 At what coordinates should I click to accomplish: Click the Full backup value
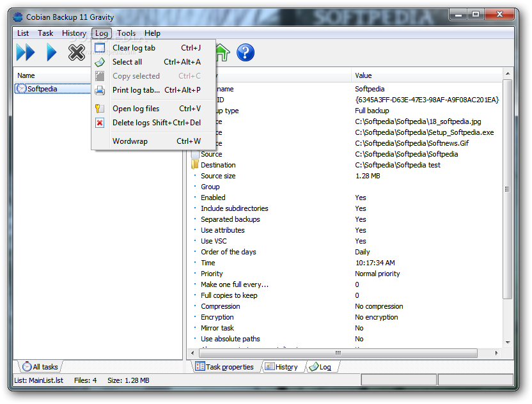[x=372, y=111]
